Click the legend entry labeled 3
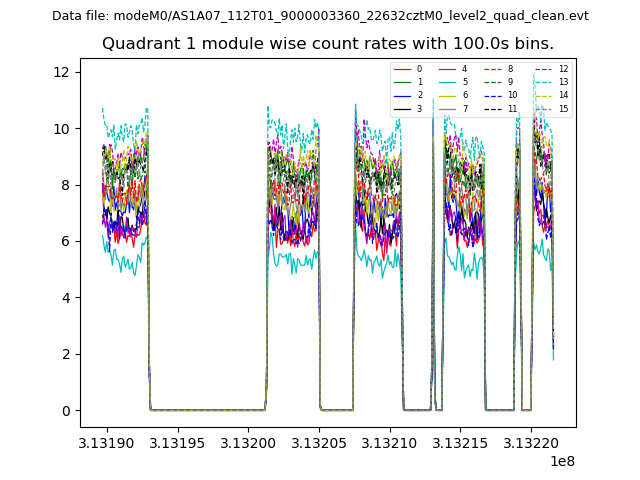Viewport: 640px width, 480px height. (x=419, y=108)
